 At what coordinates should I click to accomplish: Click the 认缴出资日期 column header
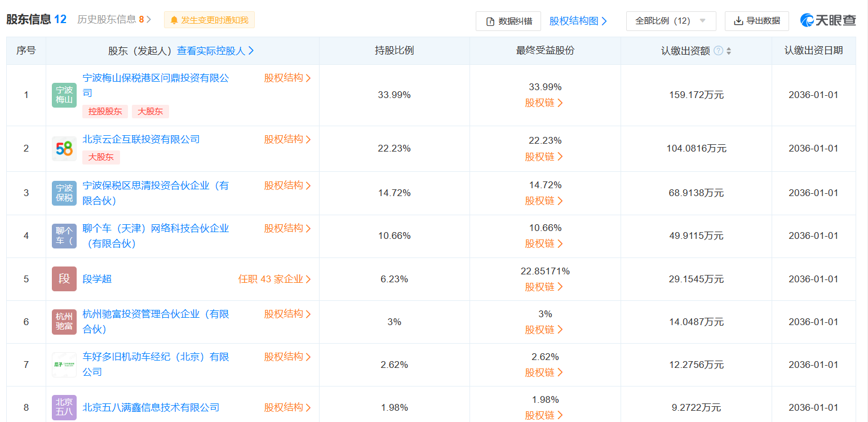pyautogui.click(x=814, y=51)
